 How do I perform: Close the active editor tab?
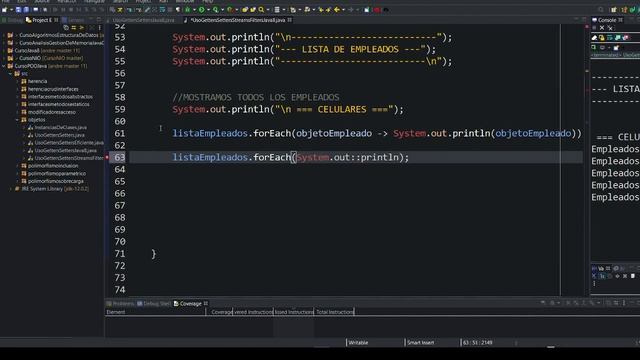pyautogui.click(x=289, y=20)
